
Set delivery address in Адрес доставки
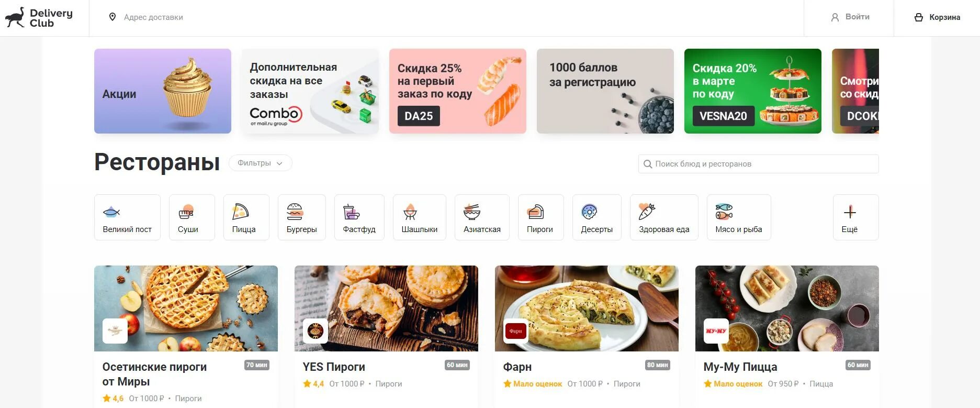(x=153, y=17)
